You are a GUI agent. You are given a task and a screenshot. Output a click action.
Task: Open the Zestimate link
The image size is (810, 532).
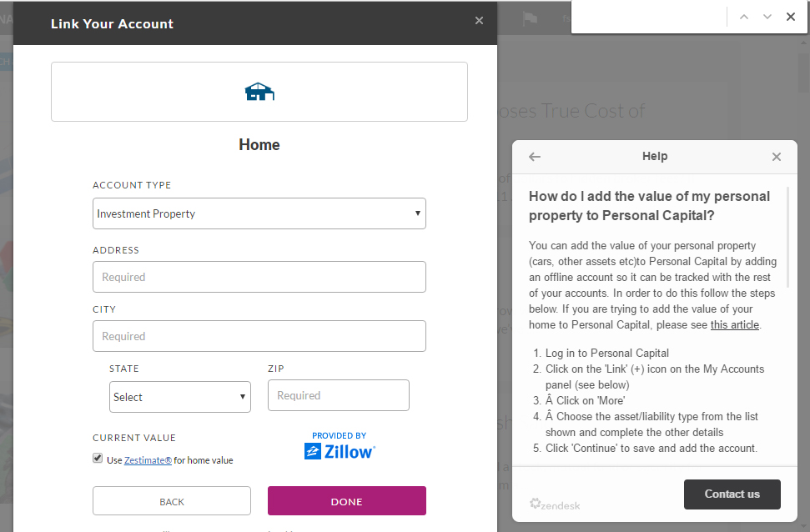(148, 460)
